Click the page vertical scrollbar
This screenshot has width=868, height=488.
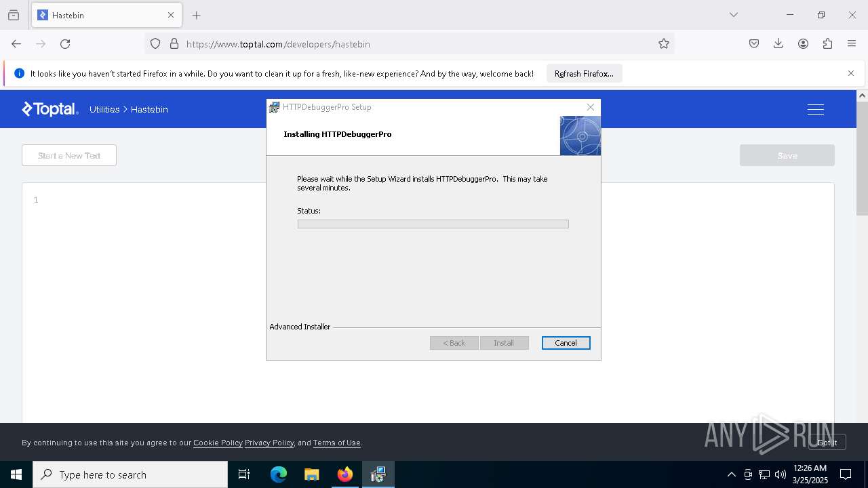(862, 159)
